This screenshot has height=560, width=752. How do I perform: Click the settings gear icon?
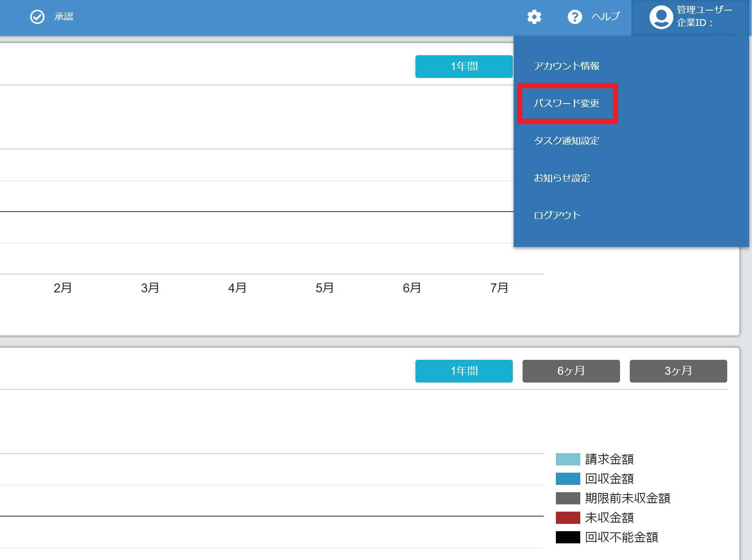coord(534,17)
